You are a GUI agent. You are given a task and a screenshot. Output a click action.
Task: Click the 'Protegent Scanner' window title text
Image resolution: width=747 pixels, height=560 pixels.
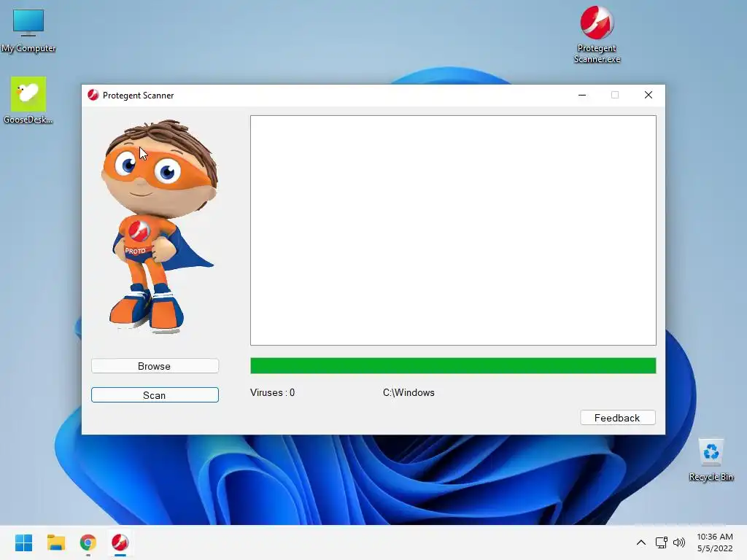(x=138, y=96)
